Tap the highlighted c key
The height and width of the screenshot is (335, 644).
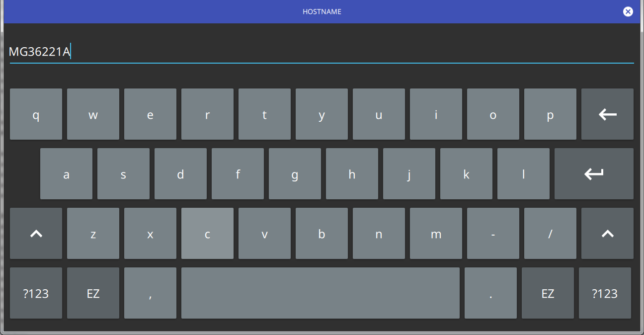[x=207, y=234]
